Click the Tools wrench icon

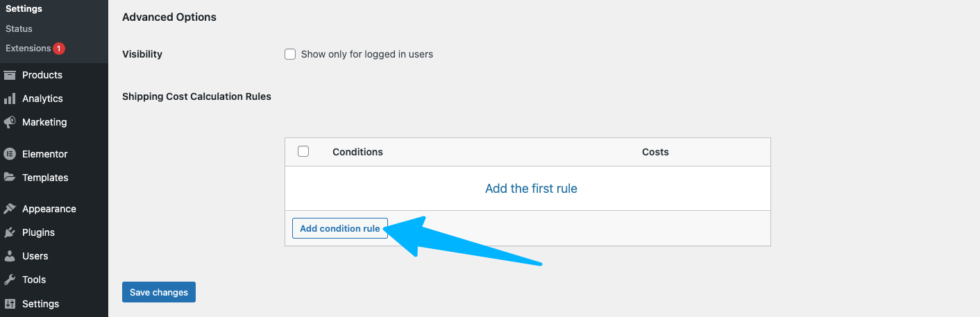pos(10,280)
